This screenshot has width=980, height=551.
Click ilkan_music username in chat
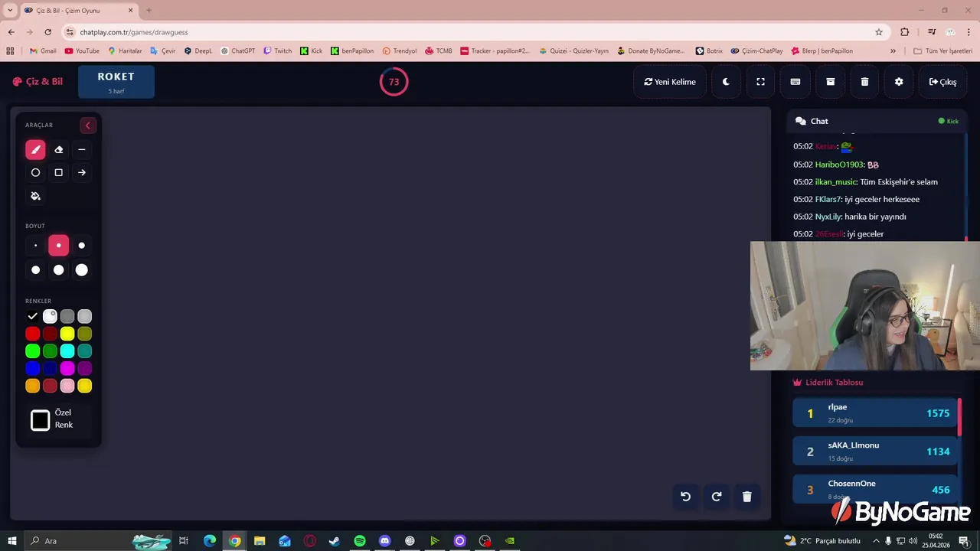coord(835,182)
